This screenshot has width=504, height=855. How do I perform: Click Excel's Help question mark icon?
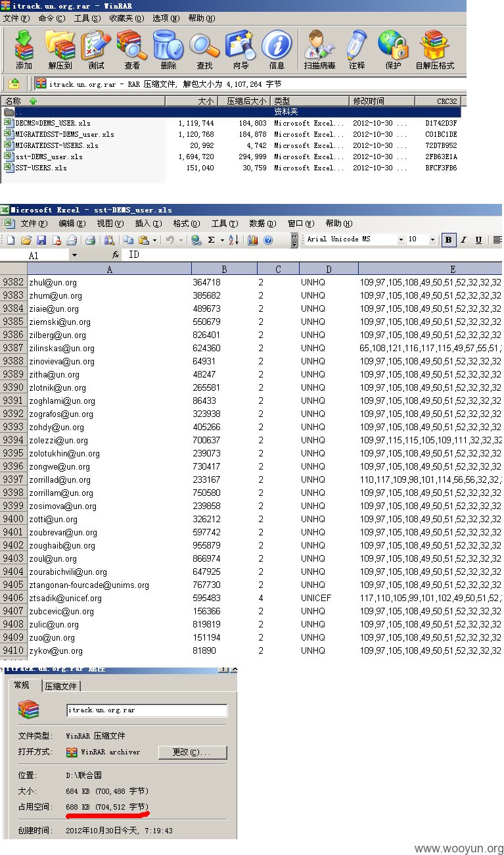click(x=268, y=240)
